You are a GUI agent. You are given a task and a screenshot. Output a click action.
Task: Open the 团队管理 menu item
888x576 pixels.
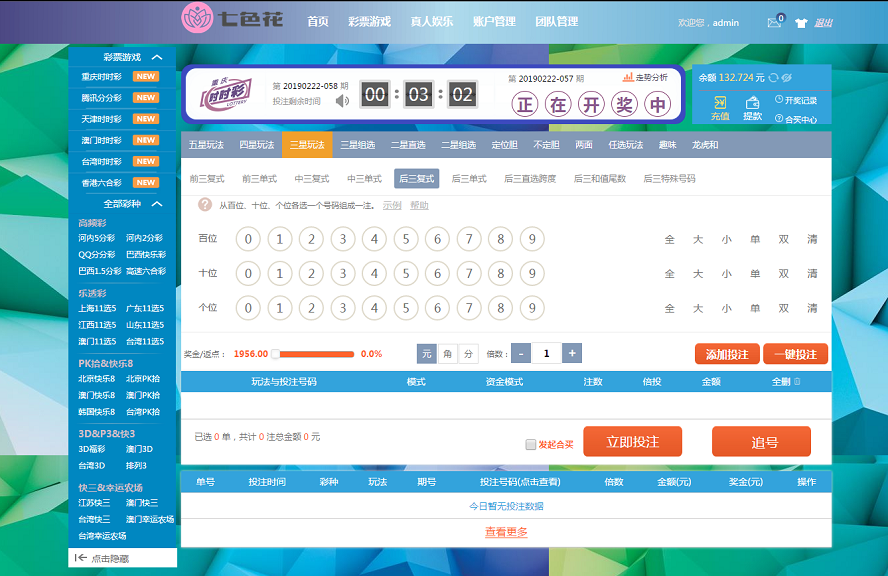(556, 22)
